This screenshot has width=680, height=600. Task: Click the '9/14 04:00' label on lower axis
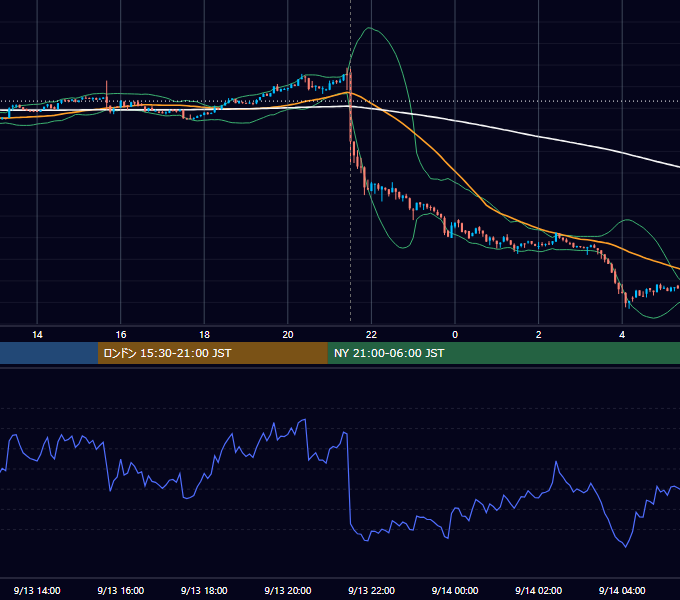tap(622, 590)
